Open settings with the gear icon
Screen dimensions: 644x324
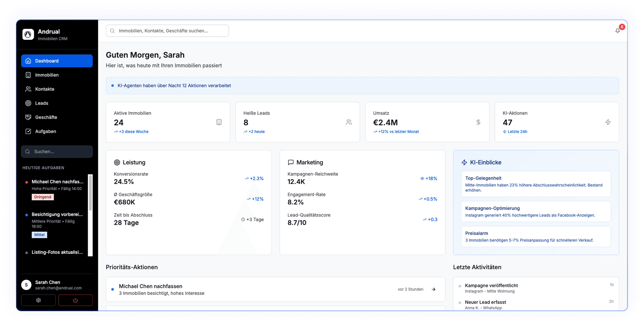pos(38,300)
